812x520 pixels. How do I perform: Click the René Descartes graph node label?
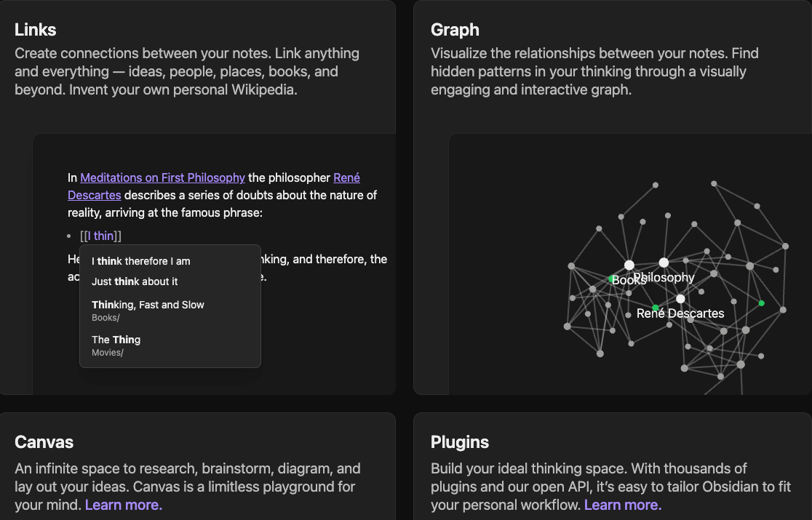[x=680, y=313]
